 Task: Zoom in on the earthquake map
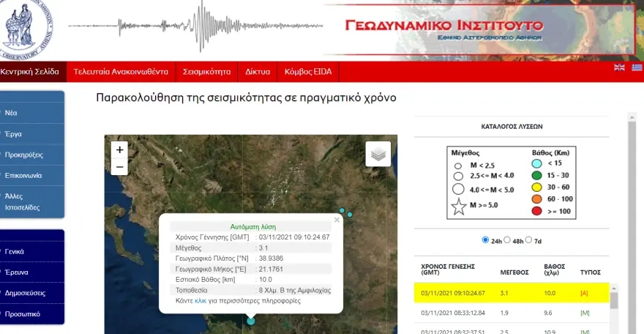pos(120,149)
